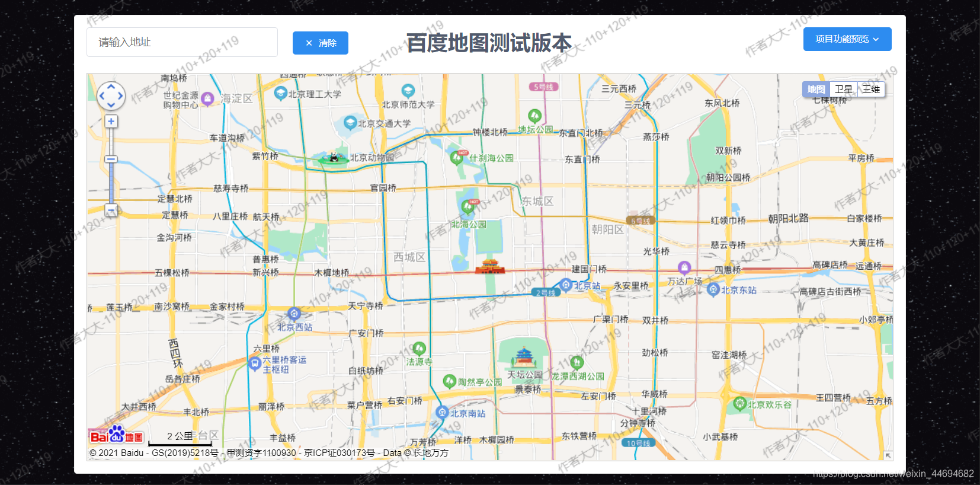Switch to 卫星 satellite view
The width and height of the screenshot is (980, 485).
point(843,90)
